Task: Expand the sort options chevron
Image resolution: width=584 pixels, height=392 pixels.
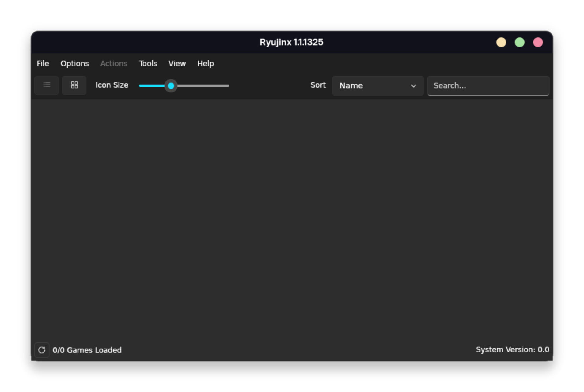Action: pyautogui.click(x=413, y=86)
